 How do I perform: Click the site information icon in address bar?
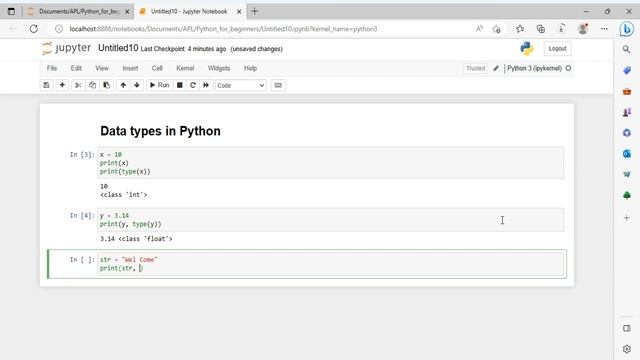click(59, 29)
